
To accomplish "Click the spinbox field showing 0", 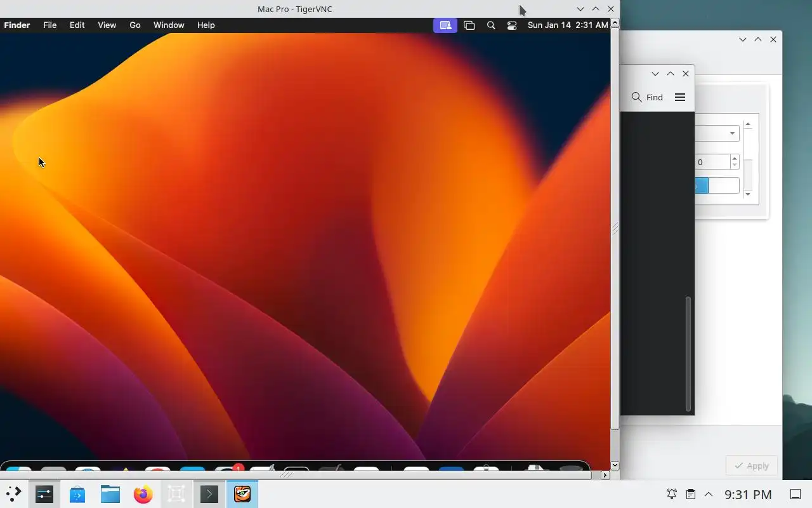I will [712, 162].
